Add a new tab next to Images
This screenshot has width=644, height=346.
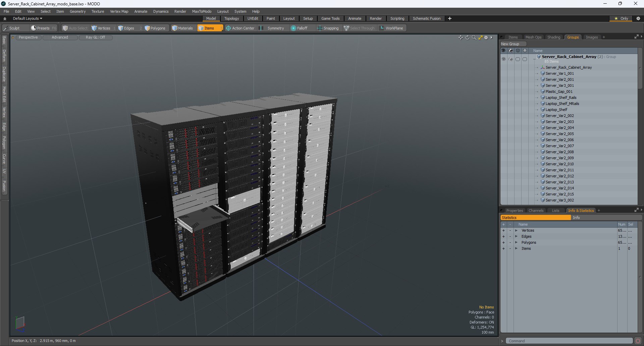tap(604, 37)
